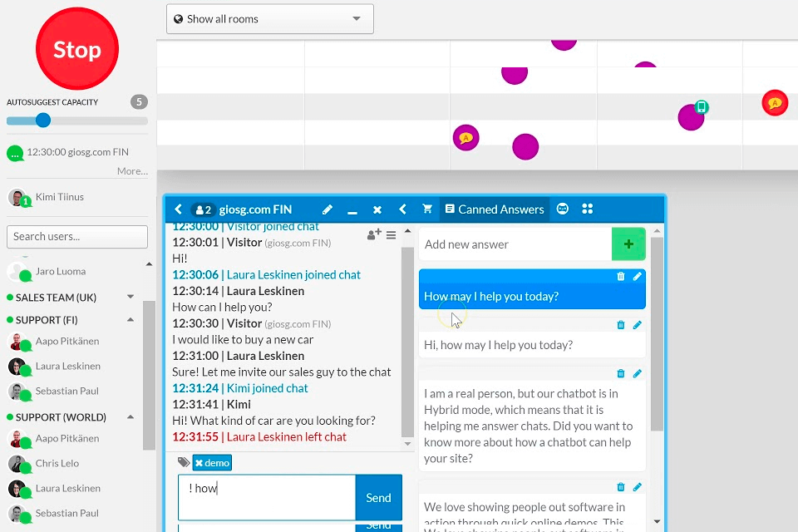The height and width of the screenshot is (532, 798).
Task: Click More... under the chat notification
Action: (x=133, y=170)
